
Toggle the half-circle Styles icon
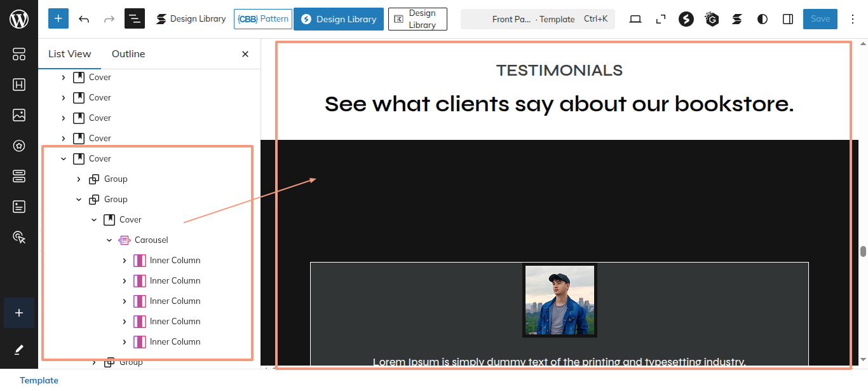pos(763,19)
